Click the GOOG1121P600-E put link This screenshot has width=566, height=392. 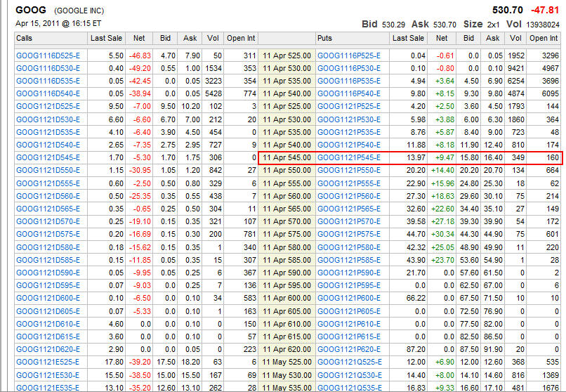pos(349,298)
